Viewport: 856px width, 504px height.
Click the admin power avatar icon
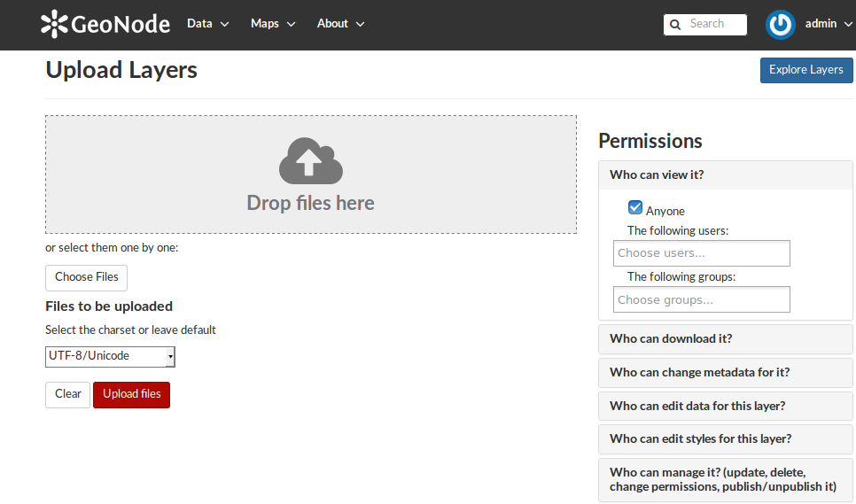tap(780, 25)
